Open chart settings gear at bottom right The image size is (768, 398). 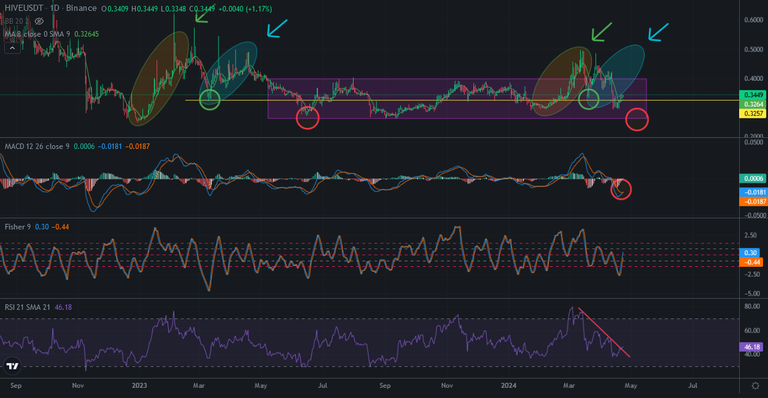(755, 386)
